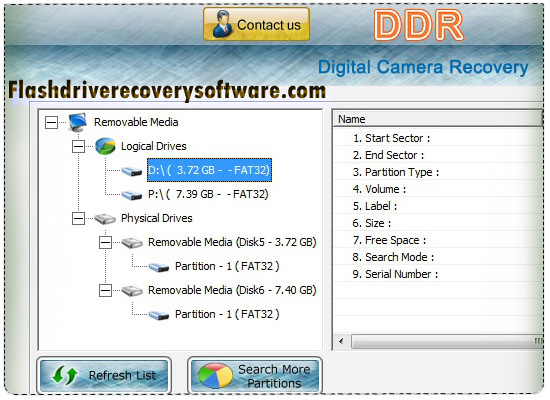Click the drive icon of Partition - 1 under Disk5
This screenshot has width=550, height=400.
(x=159, y=267)
